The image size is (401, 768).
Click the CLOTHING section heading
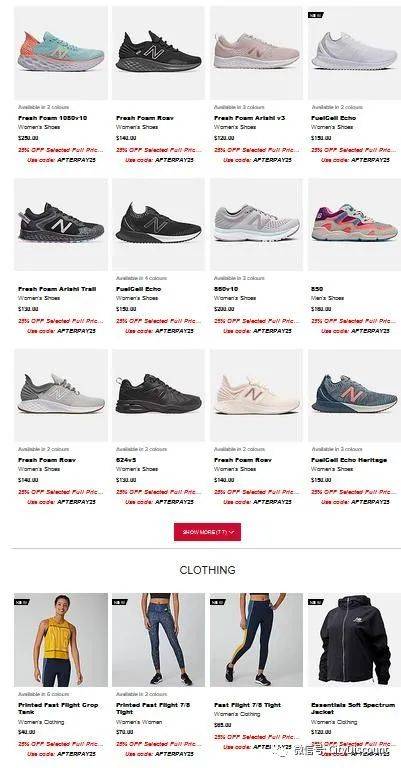(207, 570)
